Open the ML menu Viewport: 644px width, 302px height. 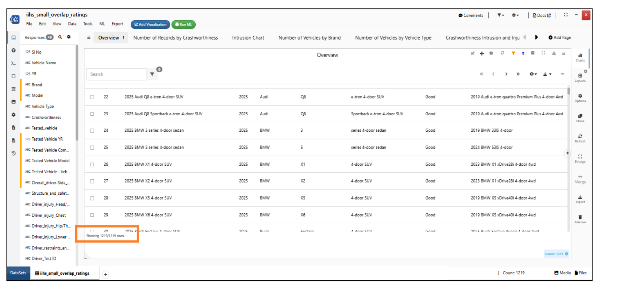click(x=102, y=24)
